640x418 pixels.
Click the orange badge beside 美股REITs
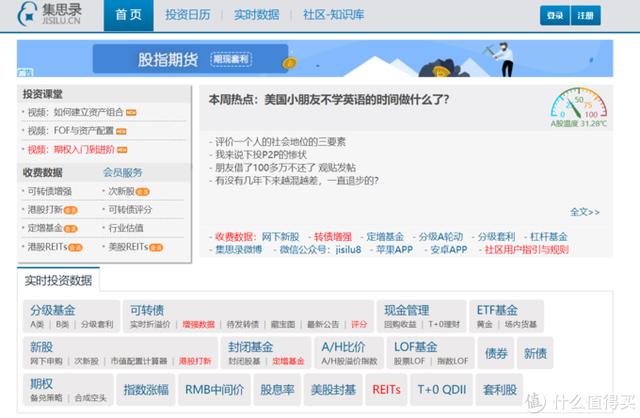click(156, 247)
